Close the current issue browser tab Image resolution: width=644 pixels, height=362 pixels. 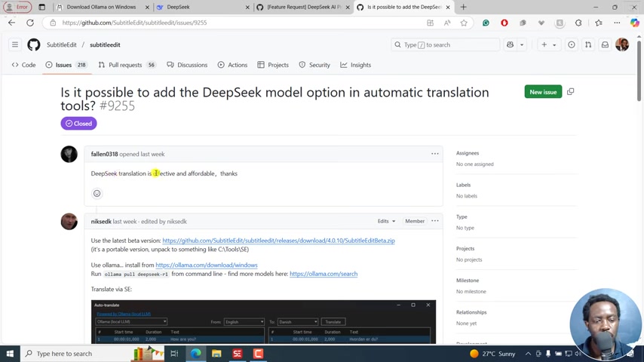coord(448,7)
